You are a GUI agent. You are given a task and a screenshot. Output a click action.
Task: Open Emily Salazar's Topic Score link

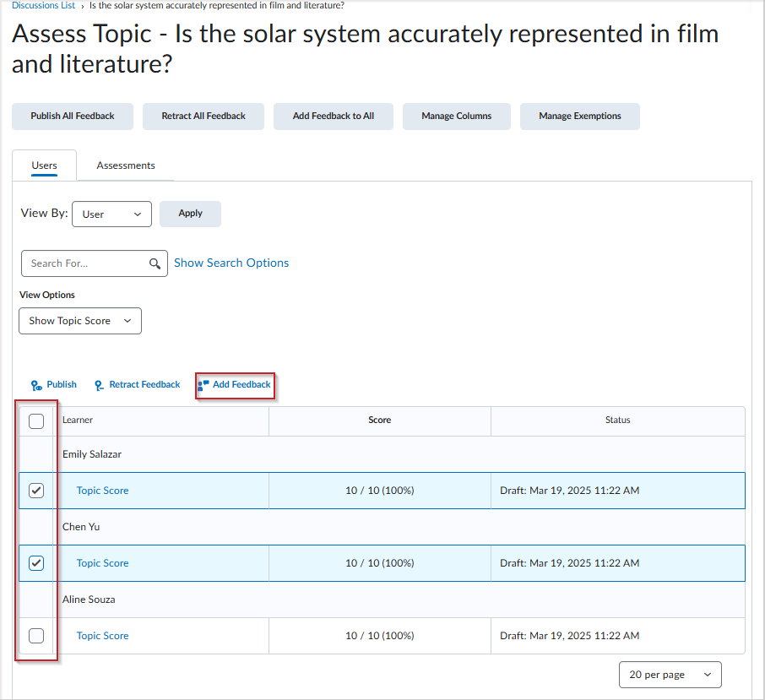(x=102, y=491)
